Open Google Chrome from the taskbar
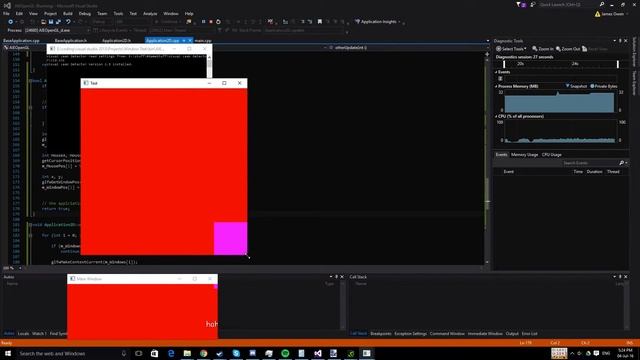 203,353
